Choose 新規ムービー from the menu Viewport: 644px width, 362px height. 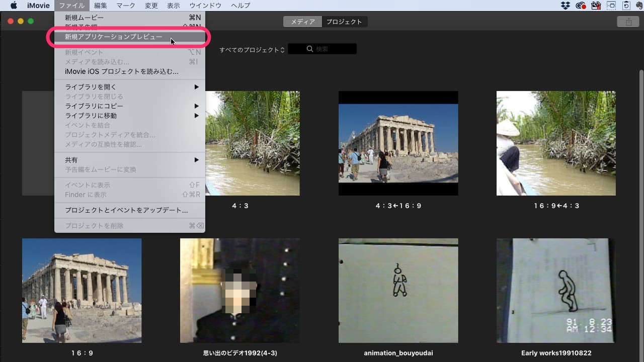pyautogui.click(x=130, y=18)
